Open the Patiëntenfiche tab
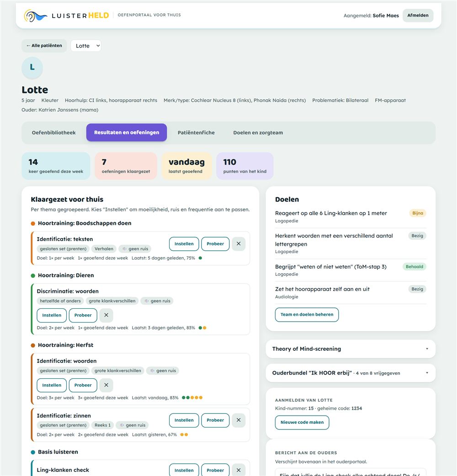Screen dimensions: 457x476 [x=196, y=132]
